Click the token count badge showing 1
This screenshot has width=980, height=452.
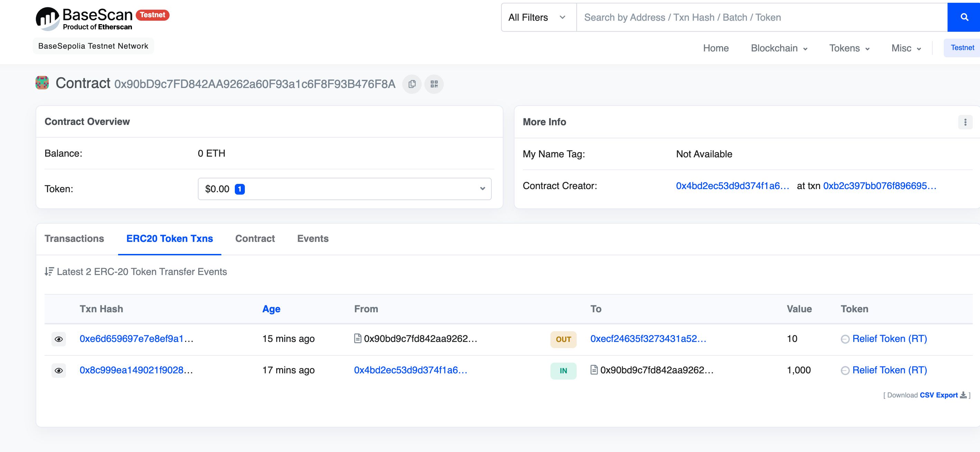(x=240, y=189)
